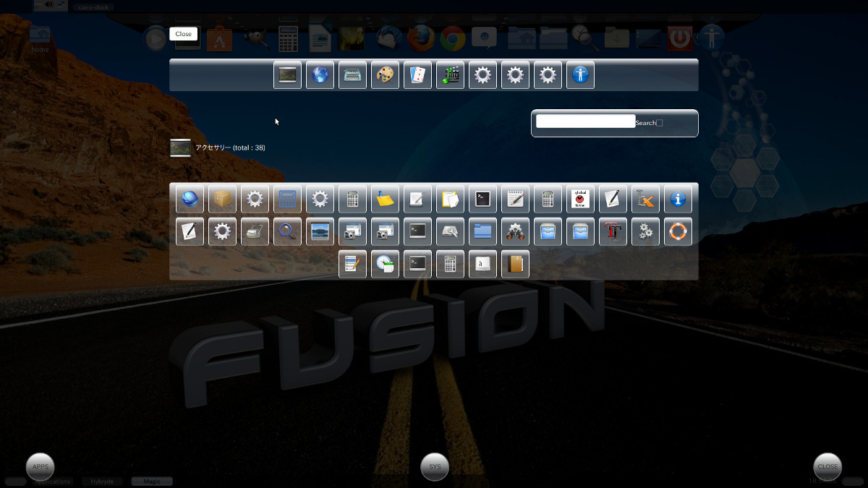Launch the character map 'à' key icon
This screenshot has height=488, width=868.
(x=482, y=264)
